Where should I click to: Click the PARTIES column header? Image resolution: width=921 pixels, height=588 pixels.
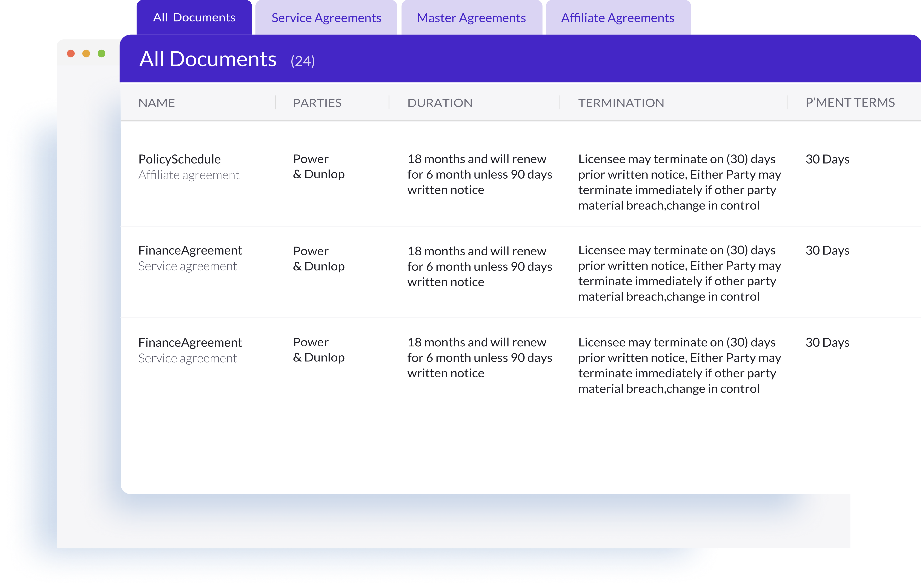coord(317,103)
